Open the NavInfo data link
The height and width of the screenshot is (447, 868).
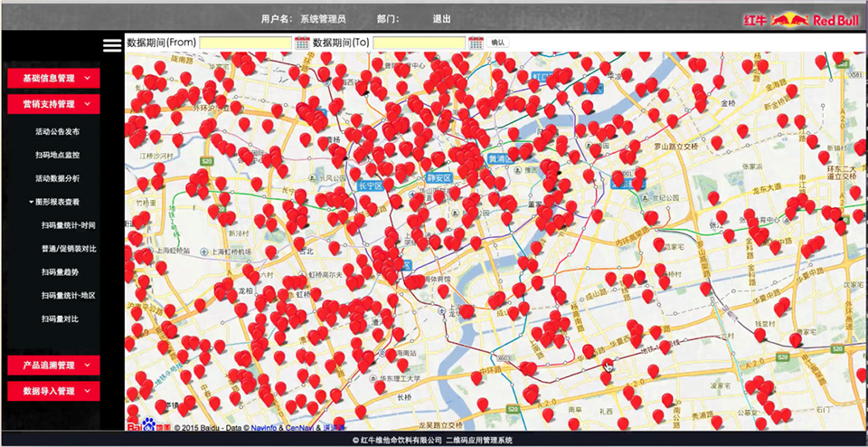(x=265, y=427)
